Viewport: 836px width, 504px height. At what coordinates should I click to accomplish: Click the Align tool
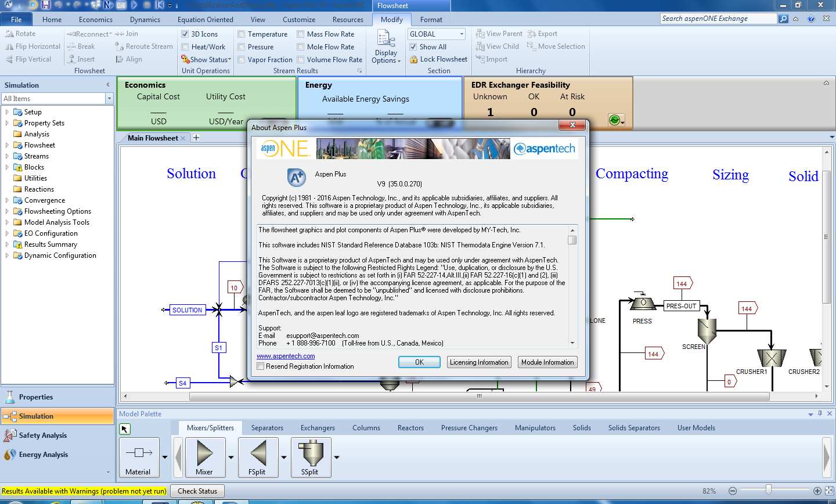pyautogui.click(x=129, y=59)
